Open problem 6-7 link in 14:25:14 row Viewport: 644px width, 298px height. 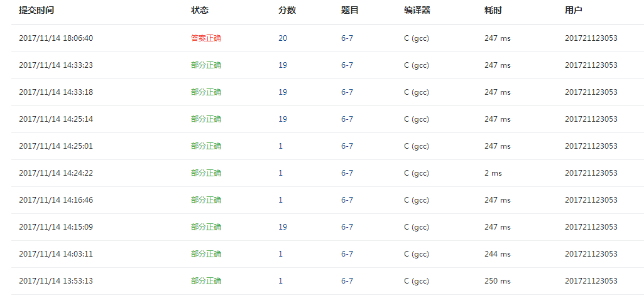pos(347,119)
